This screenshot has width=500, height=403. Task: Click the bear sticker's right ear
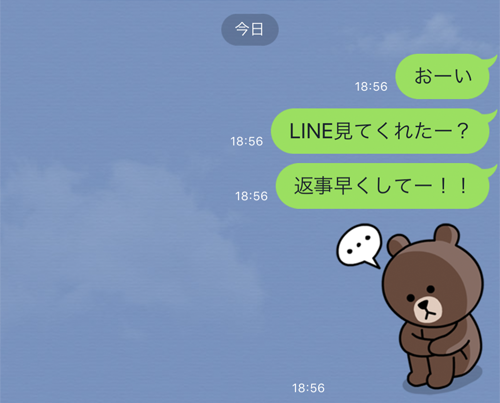point(447,235)
